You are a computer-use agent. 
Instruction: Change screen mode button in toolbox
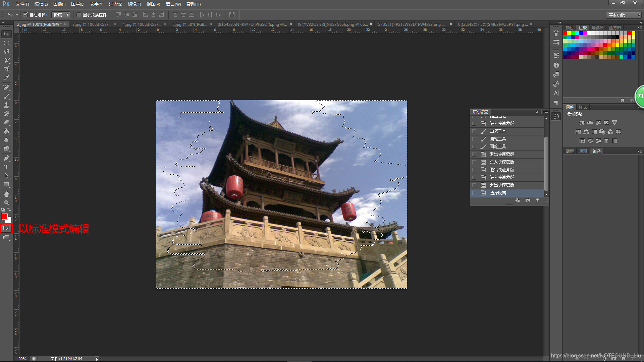point(6,237)
